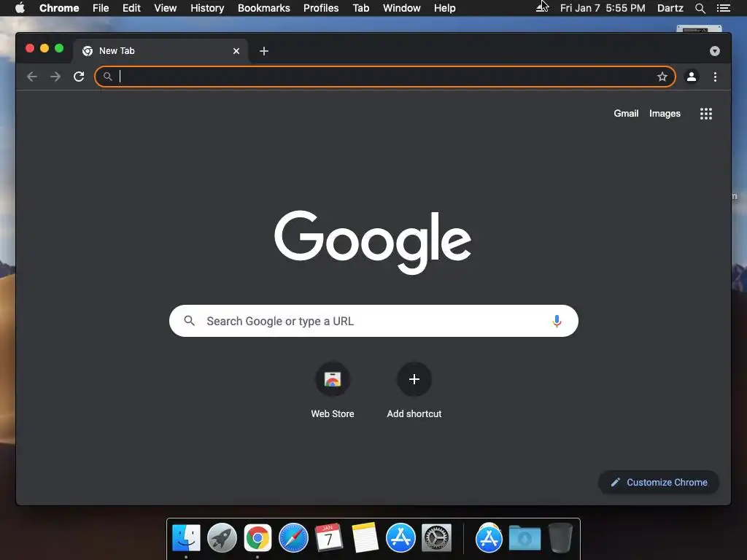
Task: Open the Tab menu
Action: click(x=360, y=8)
